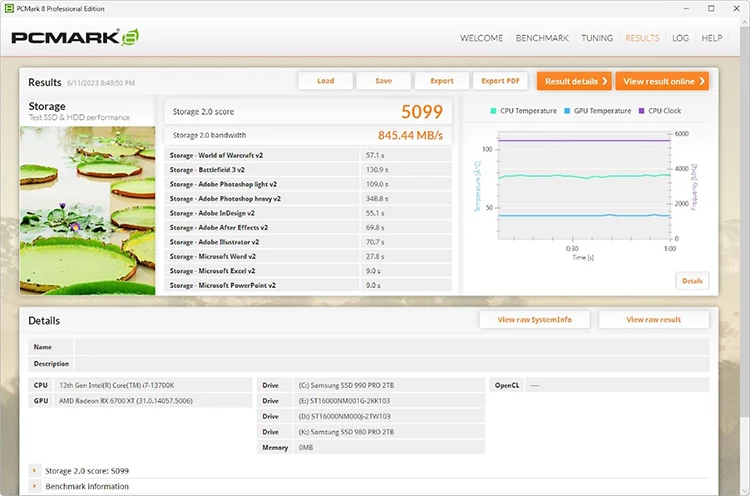This screenshot has height=496, width=750.
Task: Click the Name input field
Action: click(392, 347)
